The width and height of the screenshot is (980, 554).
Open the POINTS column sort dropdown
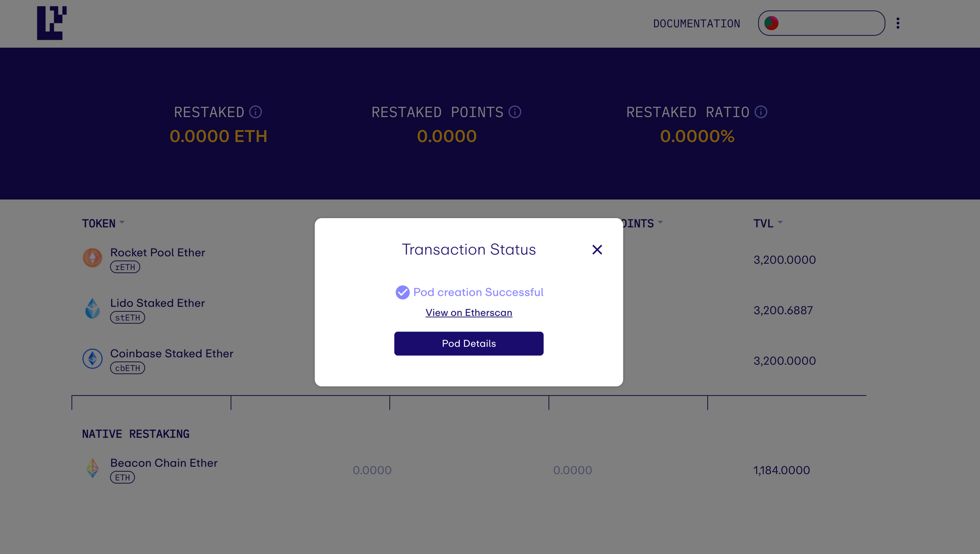point(660,223)
